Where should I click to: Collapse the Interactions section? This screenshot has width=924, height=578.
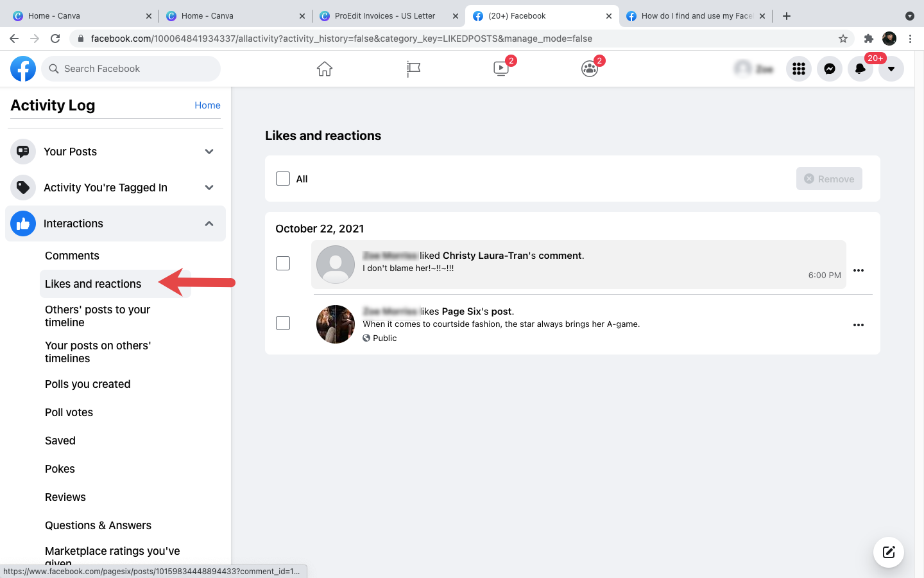[209, 223]
